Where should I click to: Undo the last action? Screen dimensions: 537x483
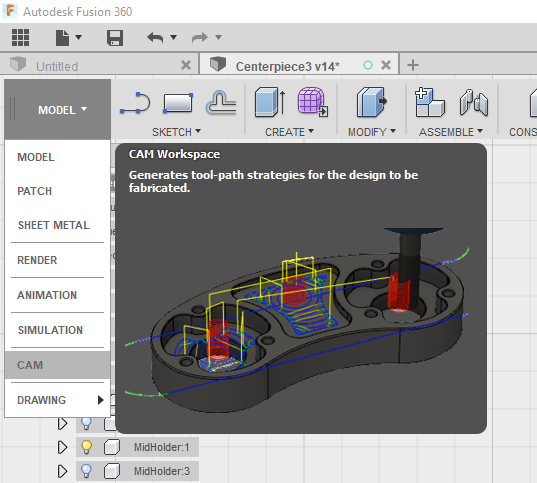pyautogui.click(x=155, y=37)
